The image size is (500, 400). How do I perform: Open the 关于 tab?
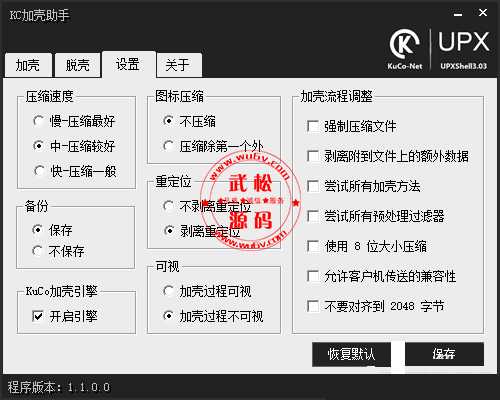179,65
